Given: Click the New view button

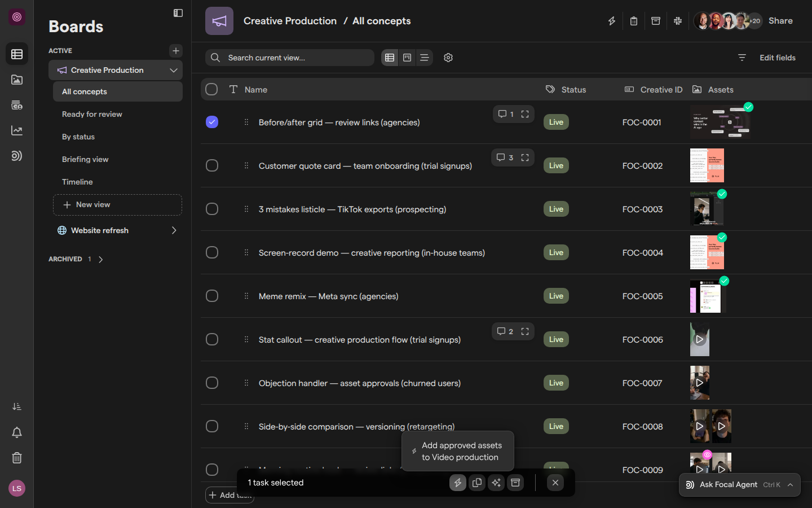Looking at the screenshot, I should [117, 205].
